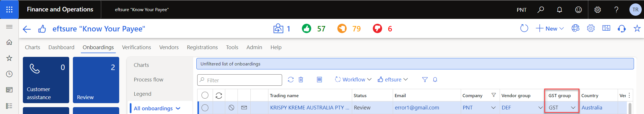Toggle the select-all circle in grid header

(205, 95)
